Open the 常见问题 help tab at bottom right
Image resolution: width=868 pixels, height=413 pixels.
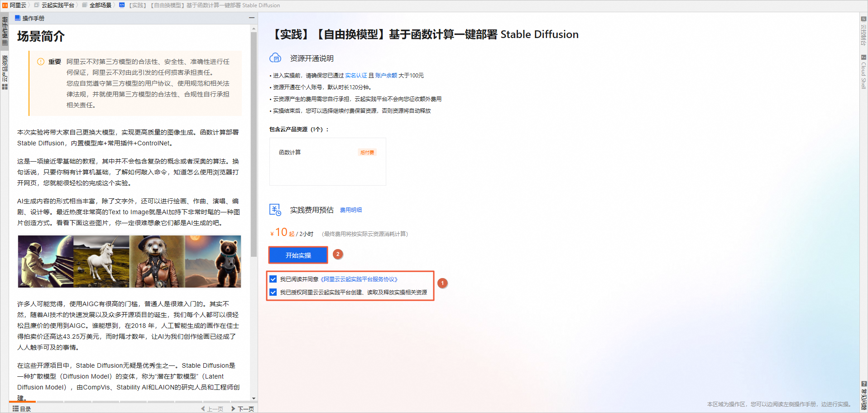pyautogui.click(x=863, y=396)
